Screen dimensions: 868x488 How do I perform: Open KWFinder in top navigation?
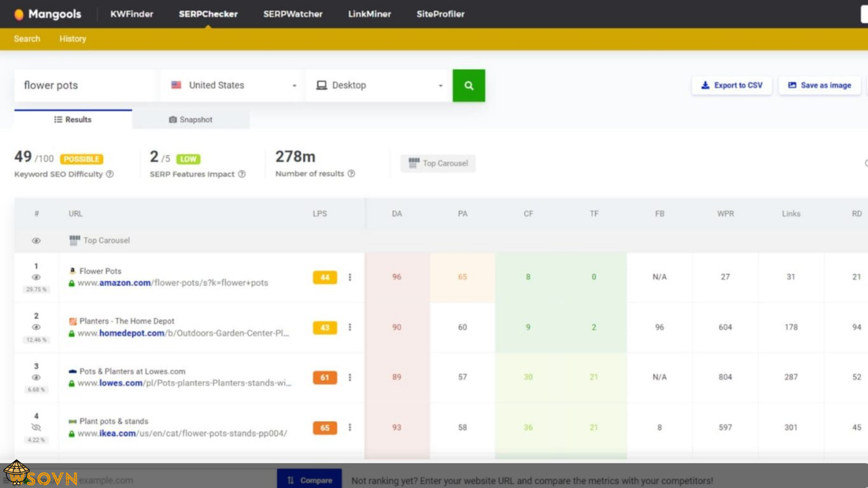click(x=132, y=14)
